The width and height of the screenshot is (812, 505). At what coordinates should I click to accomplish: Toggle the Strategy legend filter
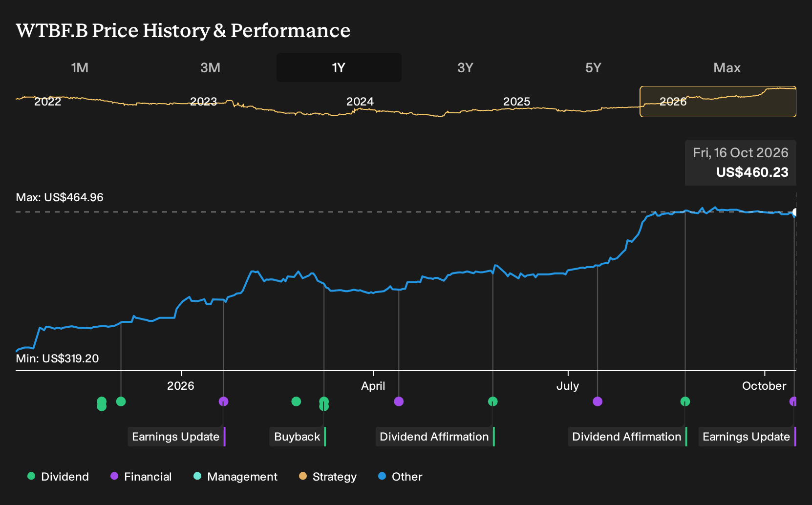click(x=328, y=477)
